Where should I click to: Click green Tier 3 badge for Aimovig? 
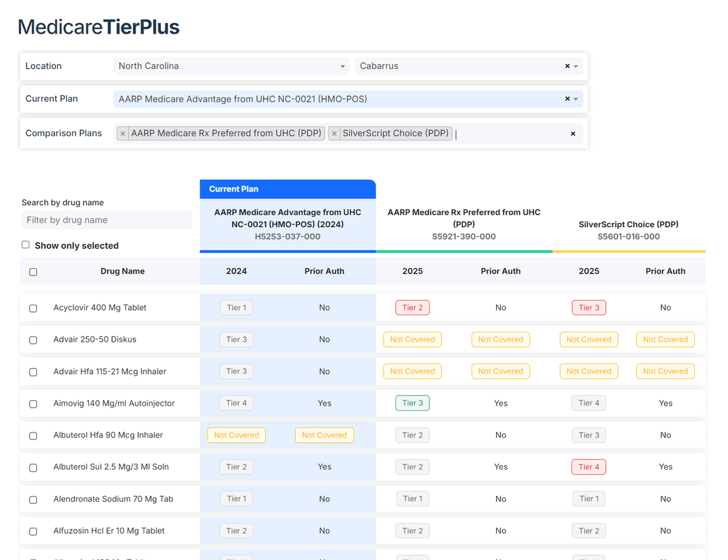[413, 403]
